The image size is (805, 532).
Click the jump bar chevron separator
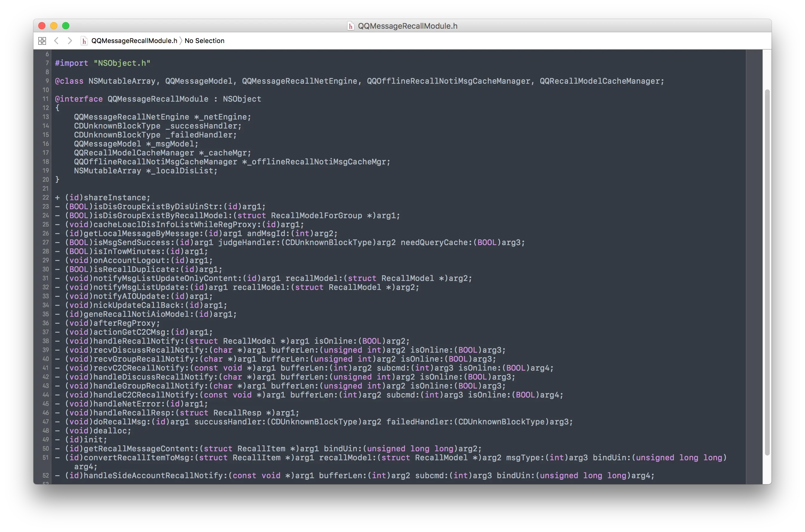(181, 41)
